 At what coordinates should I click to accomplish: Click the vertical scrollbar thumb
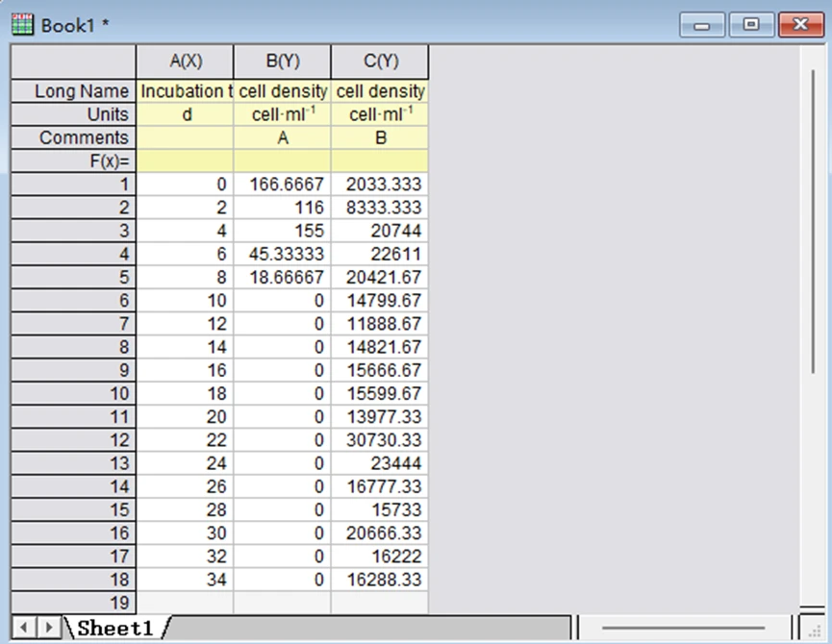tap(813, 222)
